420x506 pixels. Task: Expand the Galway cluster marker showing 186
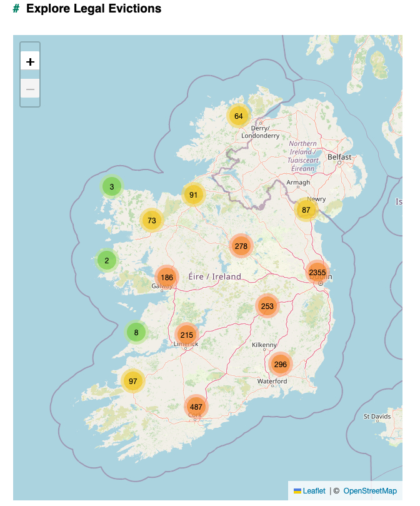(166, 278)
